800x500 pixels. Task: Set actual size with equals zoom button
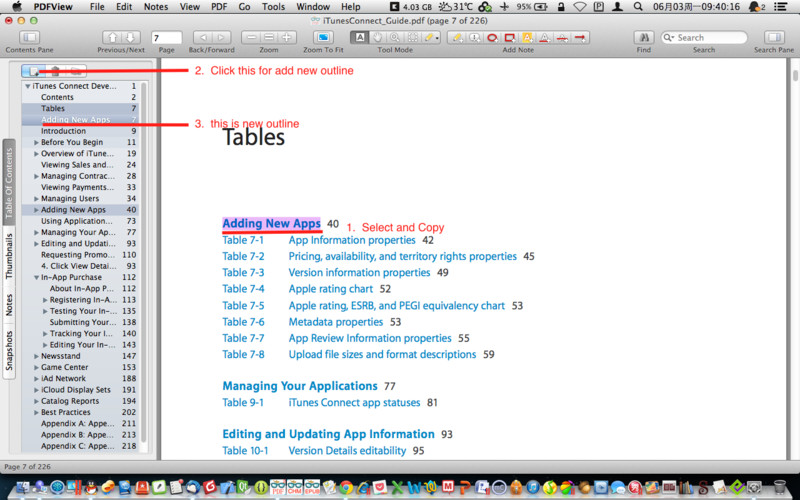269,37
